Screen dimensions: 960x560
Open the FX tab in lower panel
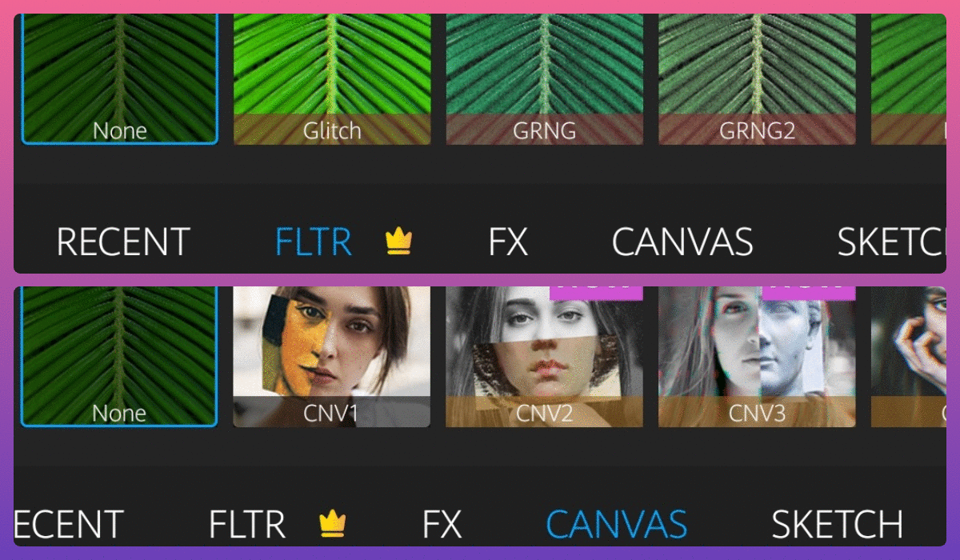442,525
